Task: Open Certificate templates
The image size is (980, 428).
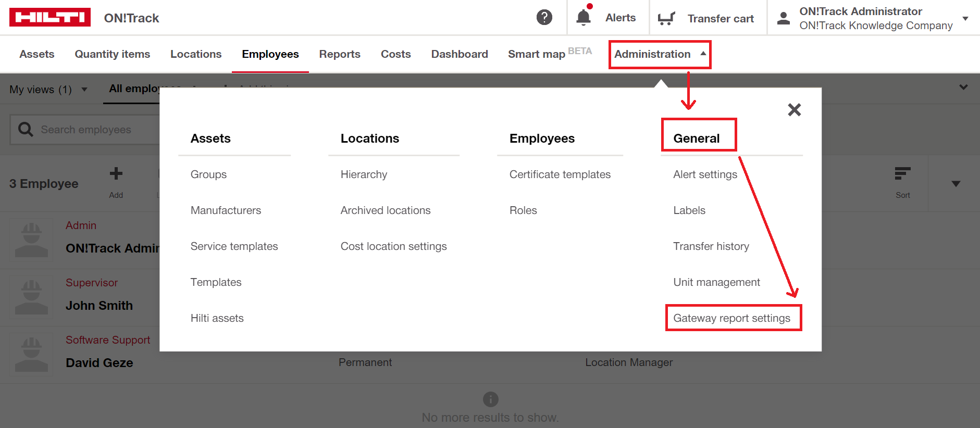Action: [560, 174]
